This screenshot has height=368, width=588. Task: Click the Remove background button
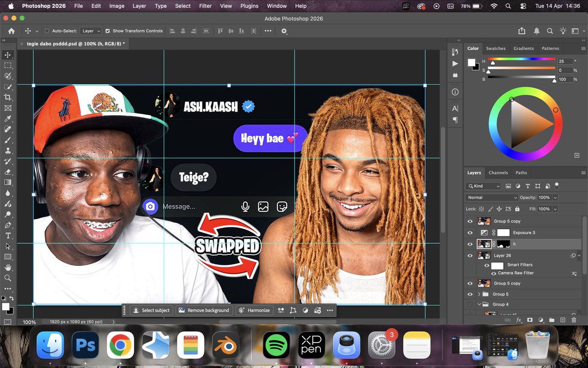[x=204, y=310]
